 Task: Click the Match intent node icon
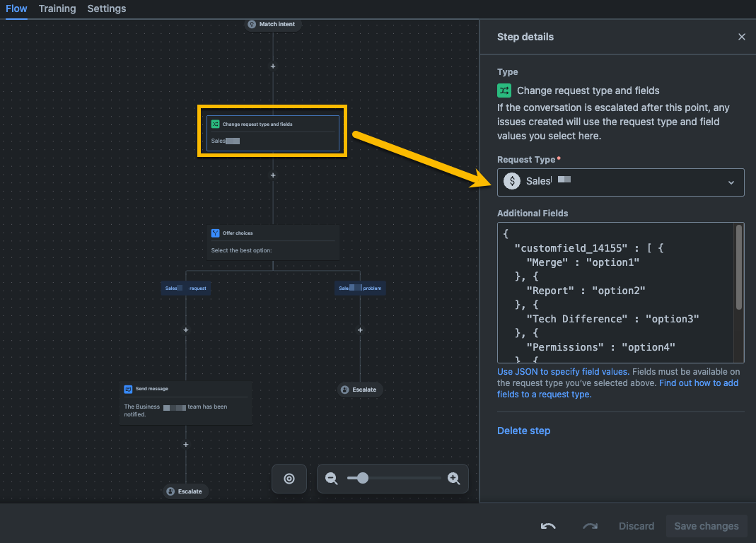pos(252,24)
